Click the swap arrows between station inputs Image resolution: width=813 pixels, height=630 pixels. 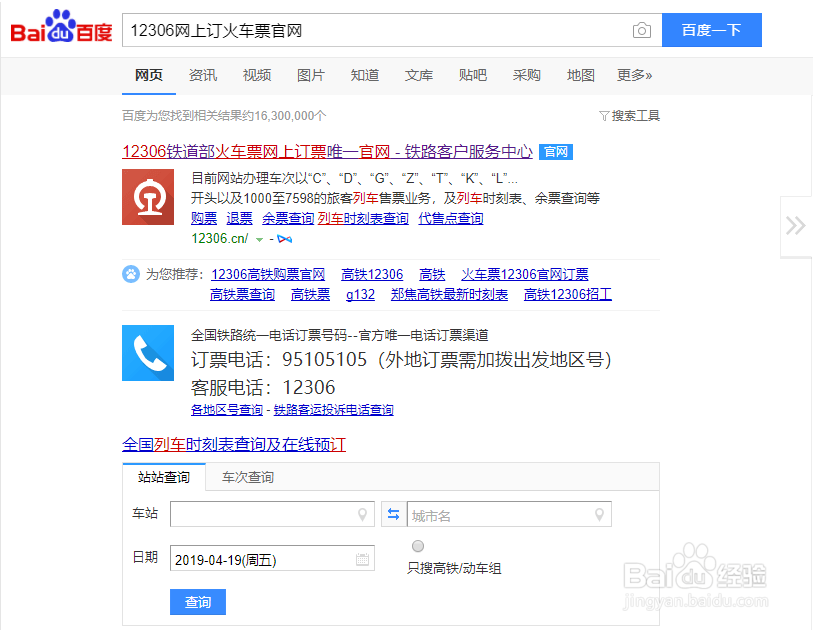pos(394,513)
